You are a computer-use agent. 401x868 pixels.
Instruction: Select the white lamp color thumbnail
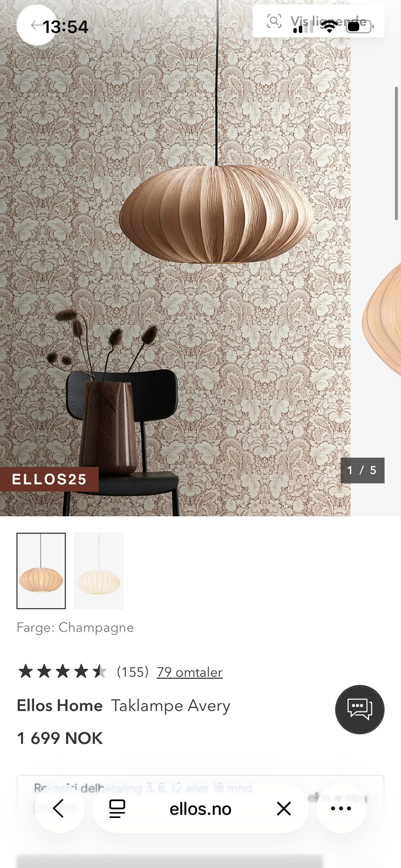(99, 571)
